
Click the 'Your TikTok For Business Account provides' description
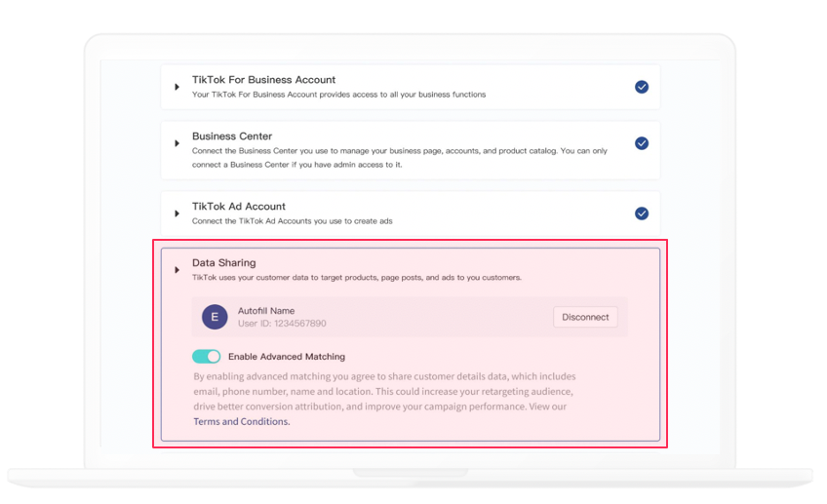[338, 95]
